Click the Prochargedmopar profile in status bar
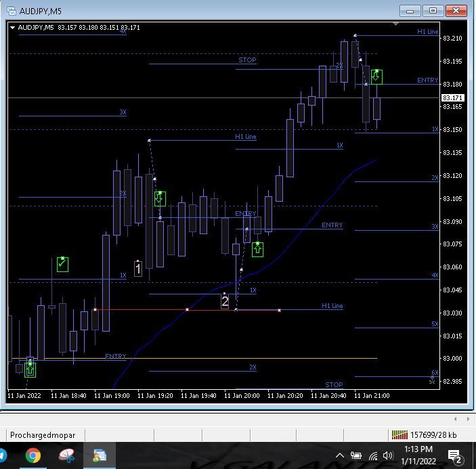Screen dimensions: 476x469 43,435
